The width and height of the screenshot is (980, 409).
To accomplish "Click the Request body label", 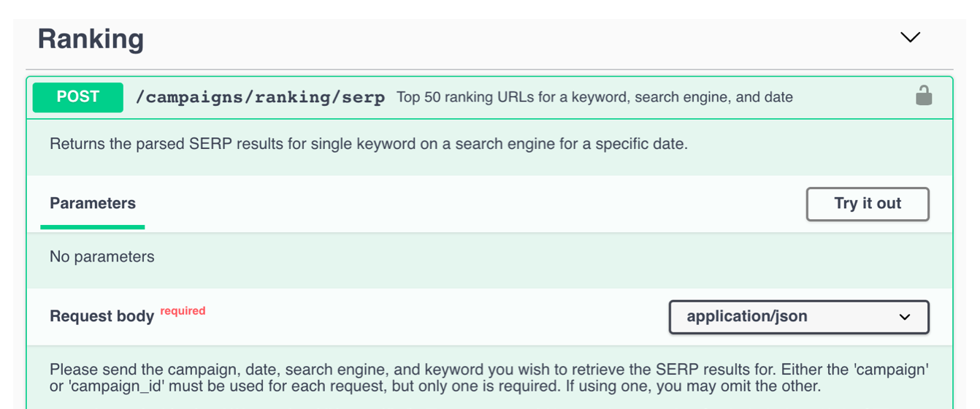I will tap(102, 316).
